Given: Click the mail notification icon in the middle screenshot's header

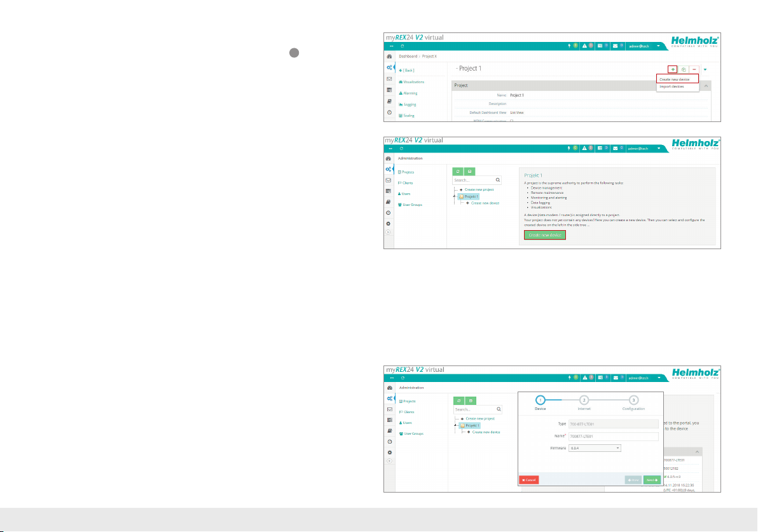Looking at the screenshot, I should pos(616,148).
